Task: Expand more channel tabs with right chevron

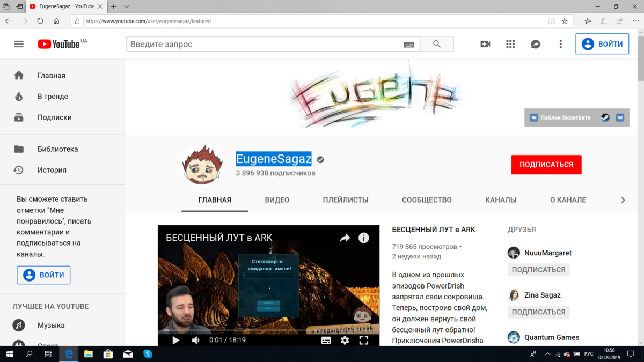Action: [623, 200]
